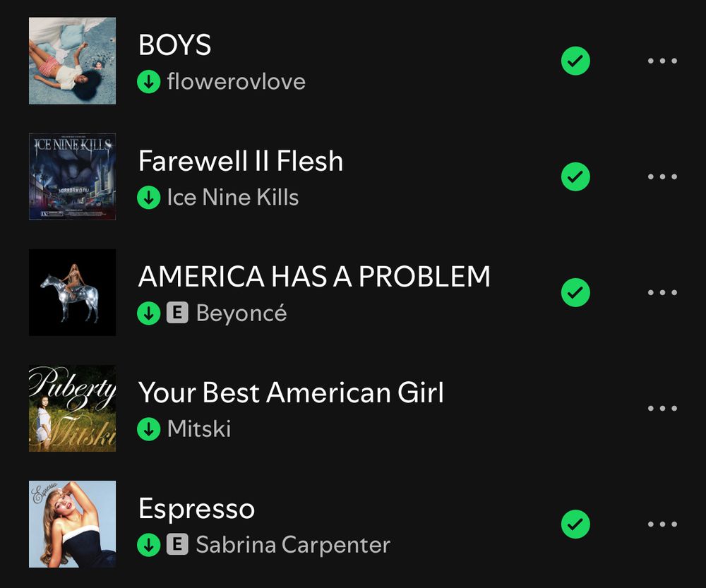Open more options for Espresso
706x588 pixels.
pos(662,524)
